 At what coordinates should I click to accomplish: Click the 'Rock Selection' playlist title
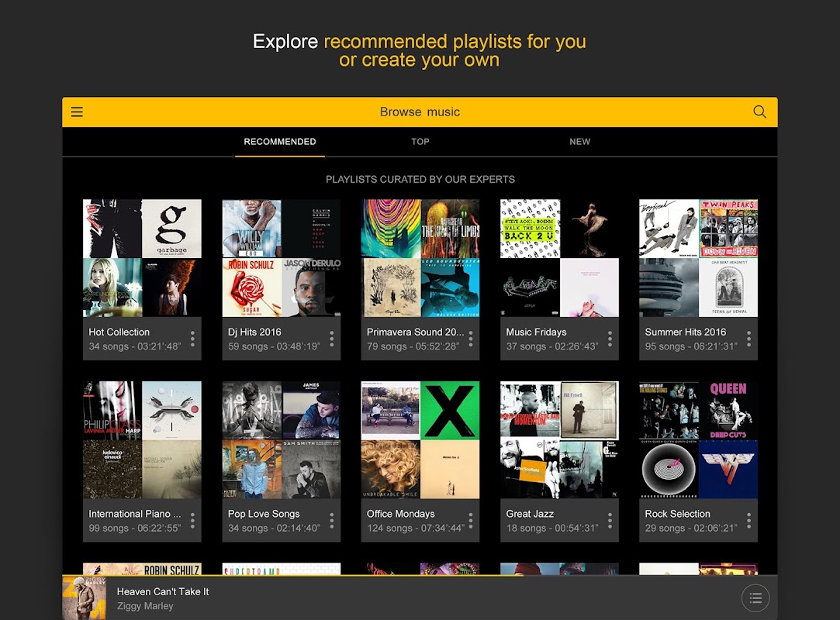[x=677, y=514]
